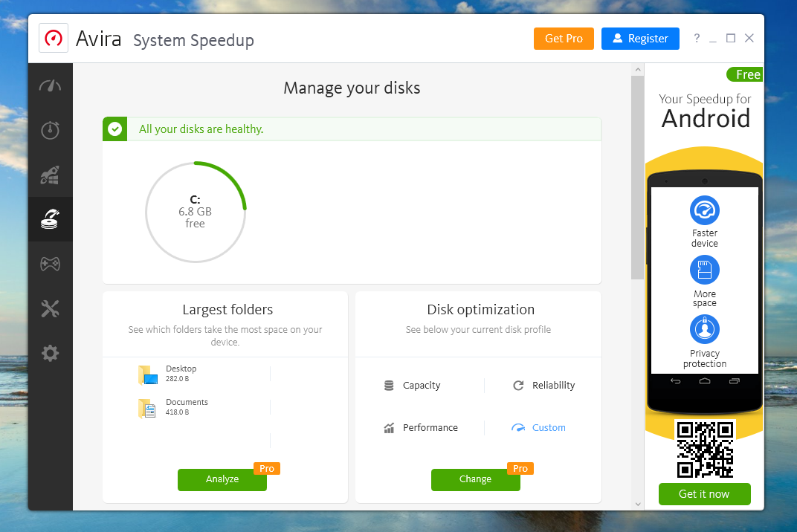Click the vertical scrollbar thumb
Screen dimensions: 797x532
tap(637, 178)
